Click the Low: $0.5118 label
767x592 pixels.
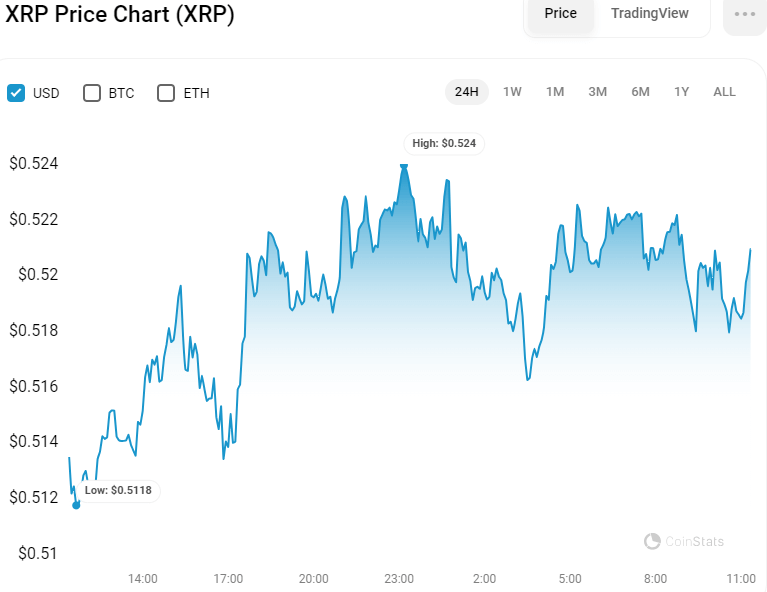pos(117,490)
